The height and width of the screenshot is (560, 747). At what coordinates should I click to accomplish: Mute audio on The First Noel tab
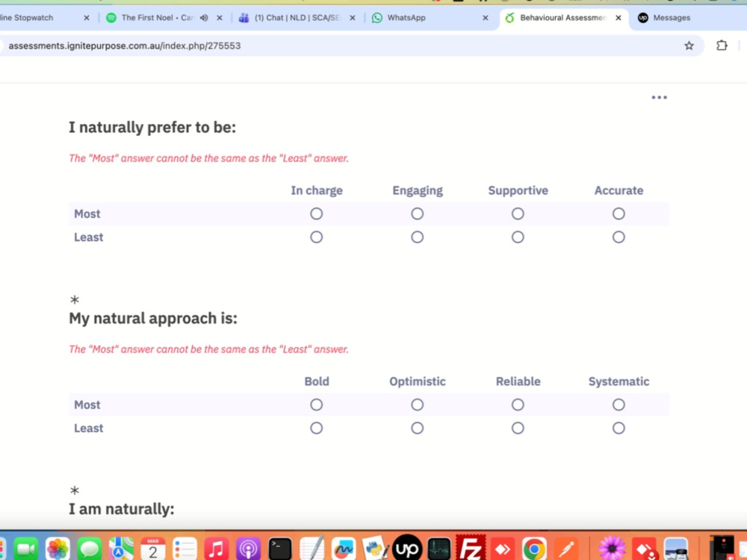click(204, 18)
